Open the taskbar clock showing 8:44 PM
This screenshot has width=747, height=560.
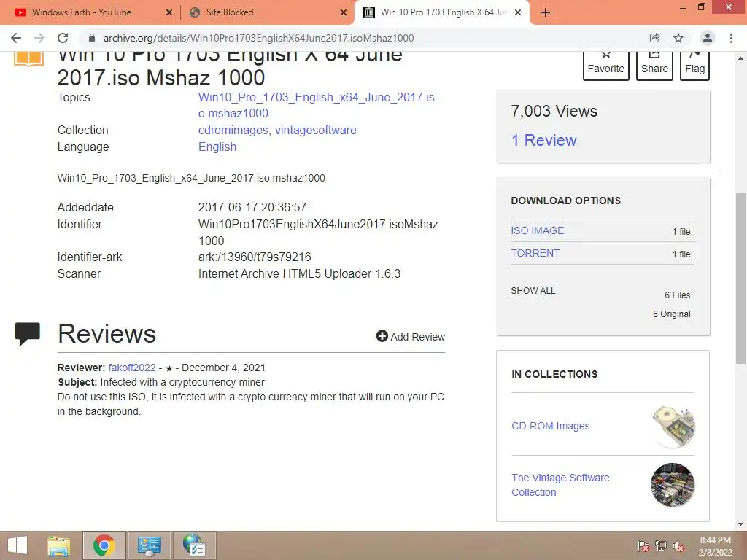coord(715,546)
